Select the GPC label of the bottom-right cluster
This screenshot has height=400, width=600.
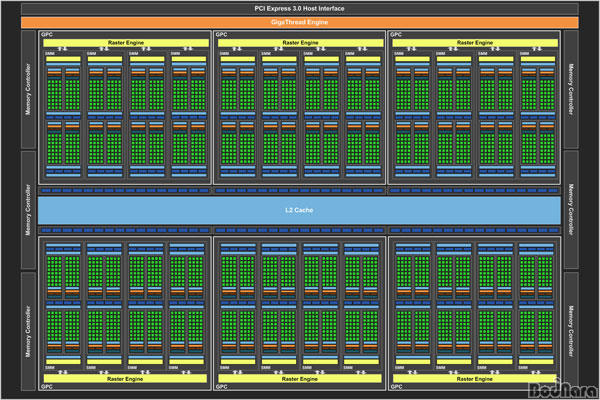click(396, 387)
